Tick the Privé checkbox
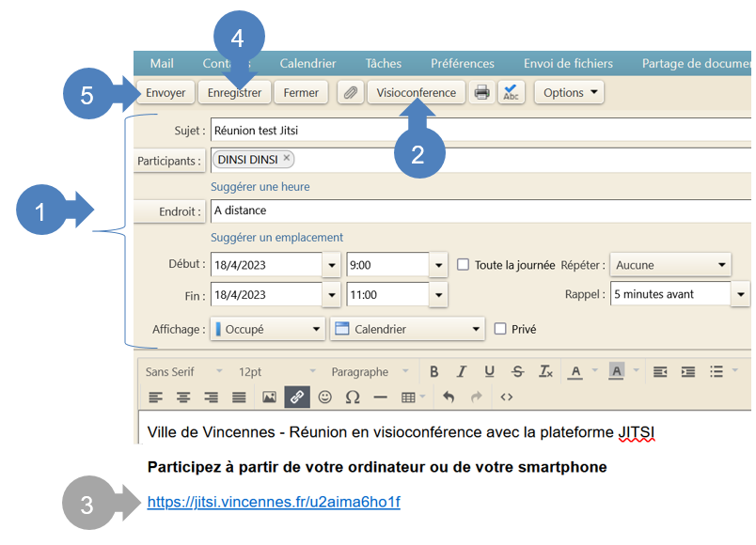 (500, 329)
